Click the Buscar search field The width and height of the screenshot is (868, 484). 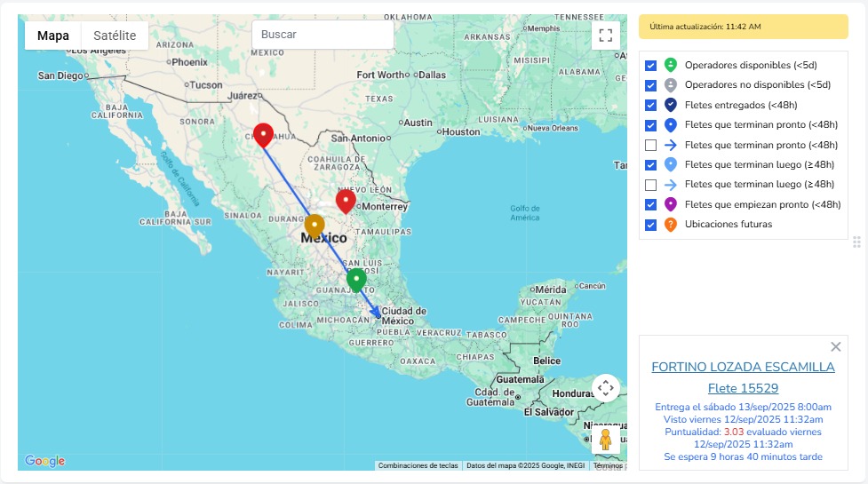[x=323, y=35]
